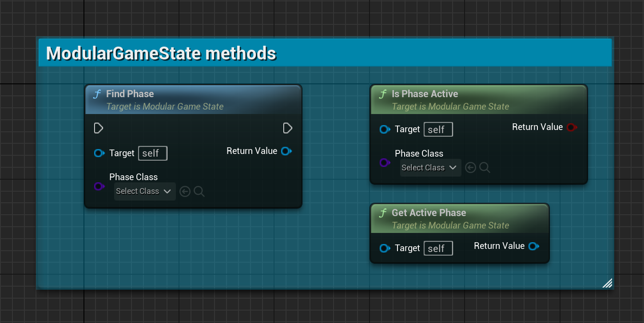Click 'Target is Modular Game State' under Get Active Phase
This screenshot has width=644, height=323.
450,225
